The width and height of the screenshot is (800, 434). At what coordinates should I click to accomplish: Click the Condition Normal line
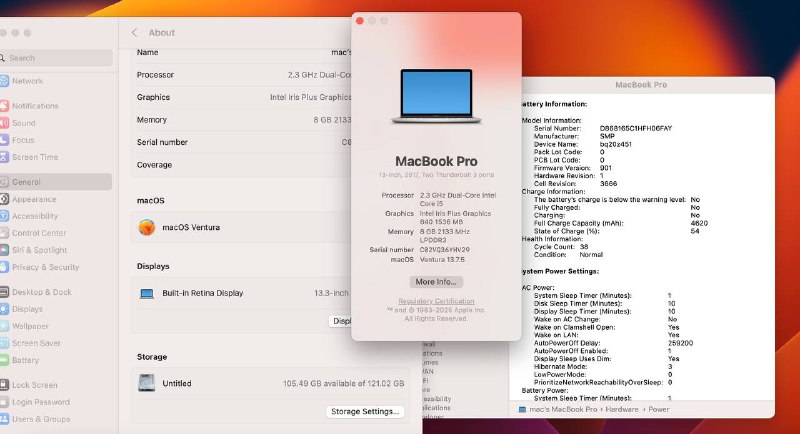click(568, 254)
